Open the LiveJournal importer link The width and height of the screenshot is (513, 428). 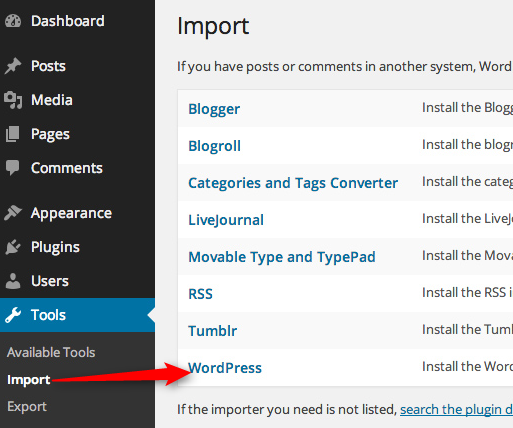pos(226,220)
